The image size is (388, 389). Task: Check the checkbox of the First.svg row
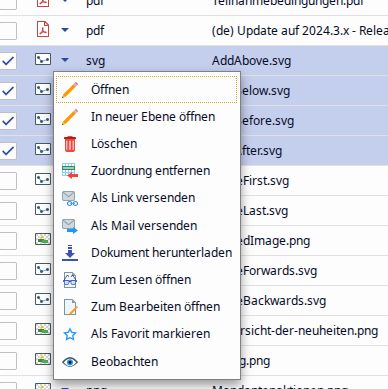8,181
